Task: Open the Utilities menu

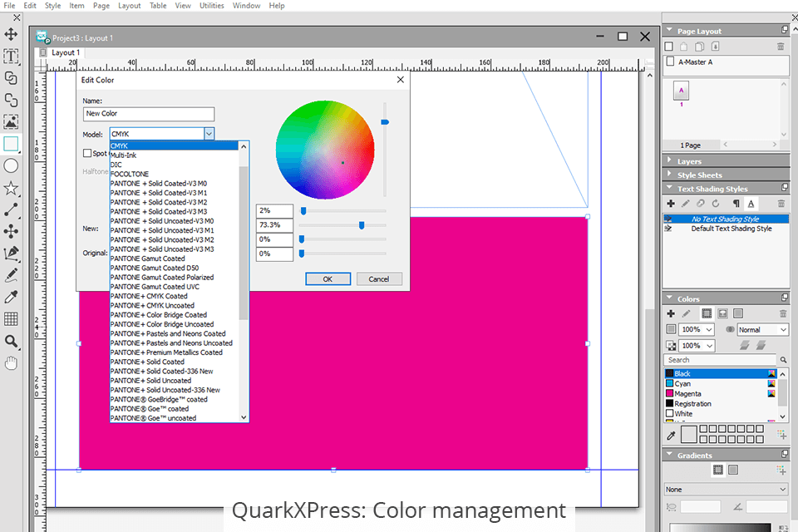Action: pos(212,6)
